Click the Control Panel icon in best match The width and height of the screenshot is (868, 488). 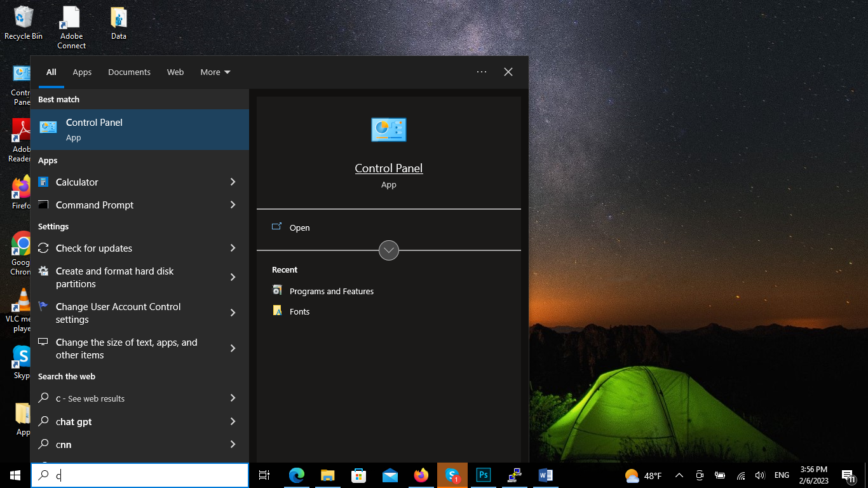[48, 127]
